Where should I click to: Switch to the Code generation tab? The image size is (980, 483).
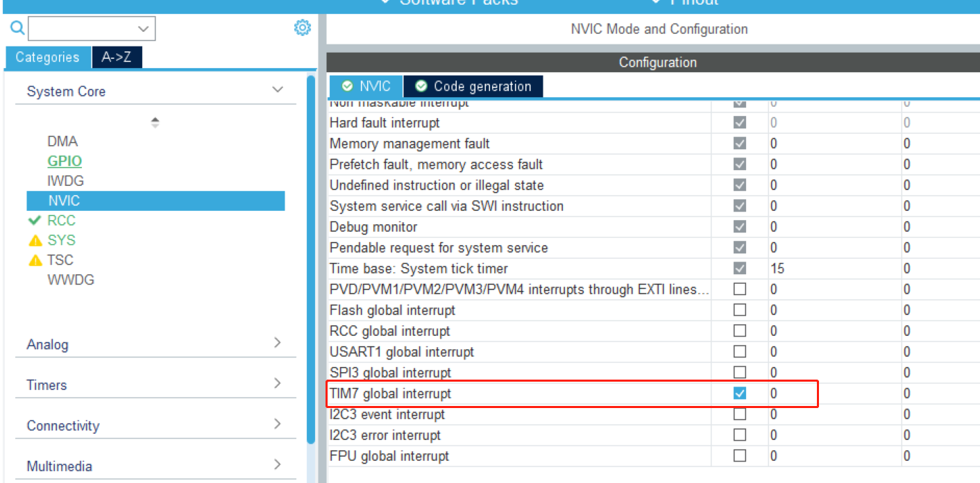[x=473, y=87]
